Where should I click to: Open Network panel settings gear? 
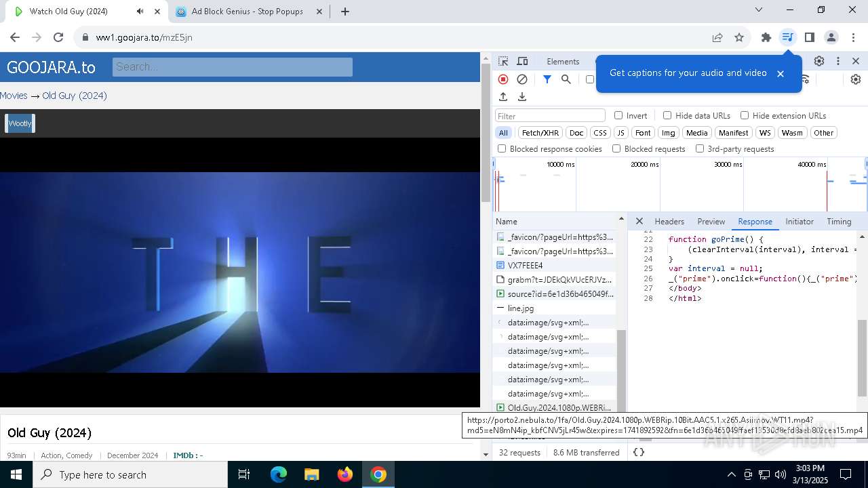[x=856, y=79]
